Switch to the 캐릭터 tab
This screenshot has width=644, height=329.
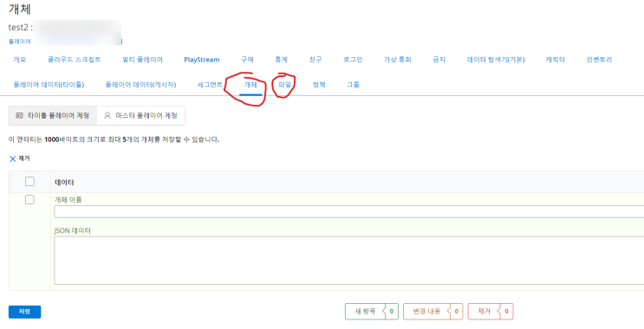point(556,60)
